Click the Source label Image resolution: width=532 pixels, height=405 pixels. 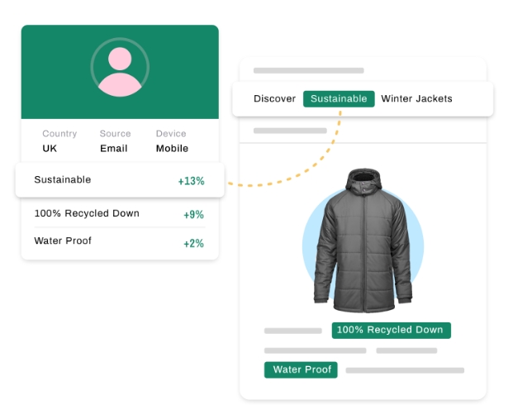(116, 133)
